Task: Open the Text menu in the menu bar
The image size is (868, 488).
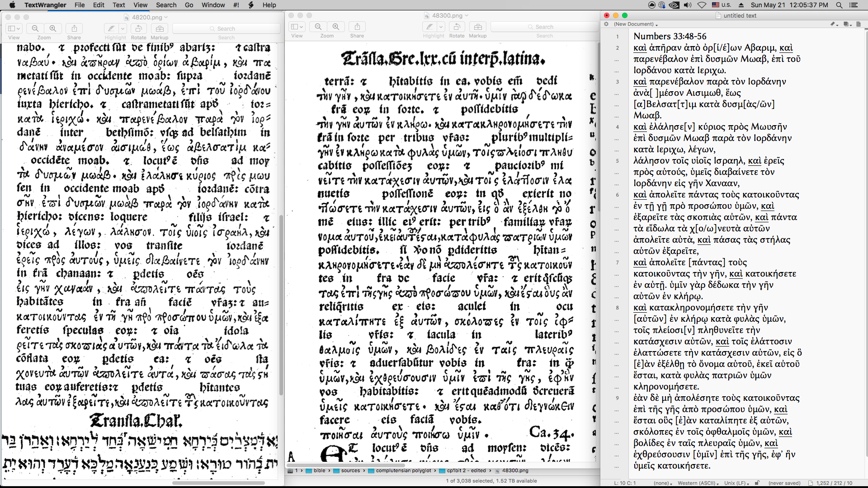Action: tap(118, 5)
